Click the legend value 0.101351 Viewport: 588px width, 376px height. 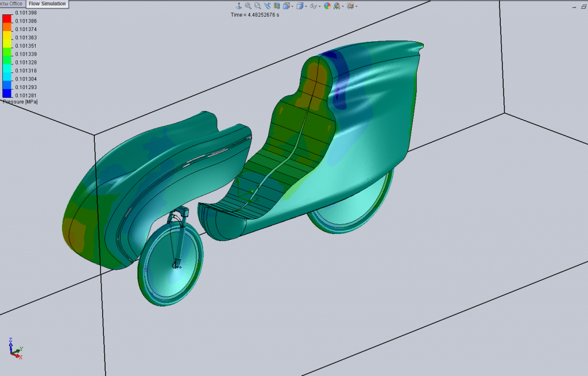26,46
